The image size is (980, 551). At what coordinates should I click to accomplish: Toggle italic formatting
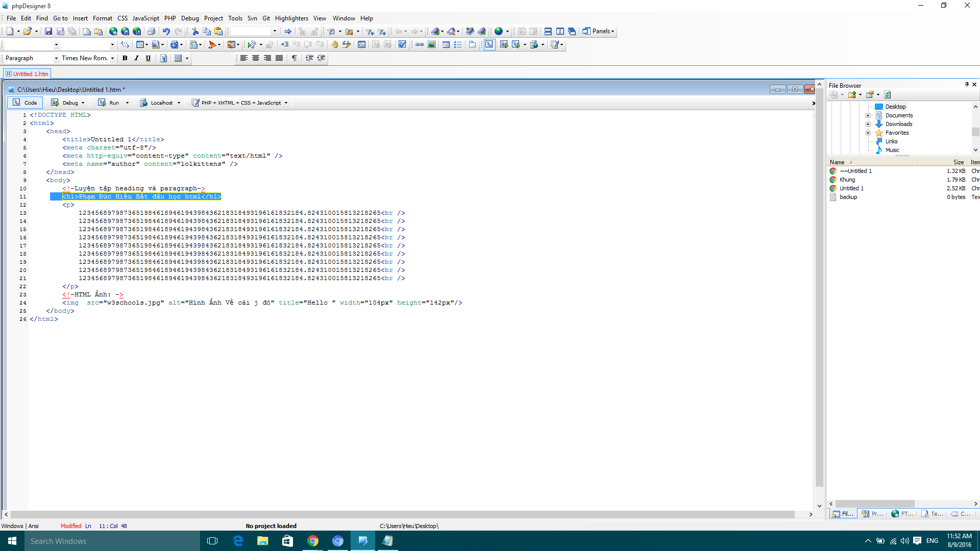[136, 58]
